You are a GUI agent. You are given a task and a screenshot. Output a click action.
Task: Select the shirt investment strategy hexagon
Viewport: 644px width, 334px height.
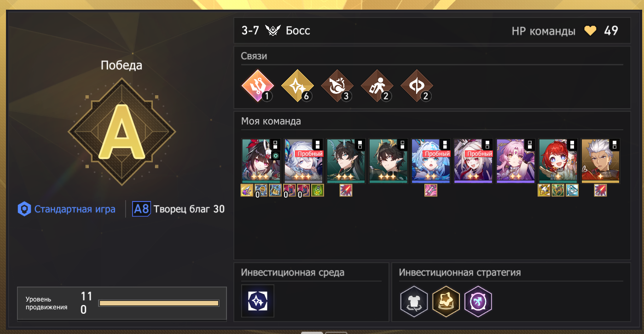[413, 301]
